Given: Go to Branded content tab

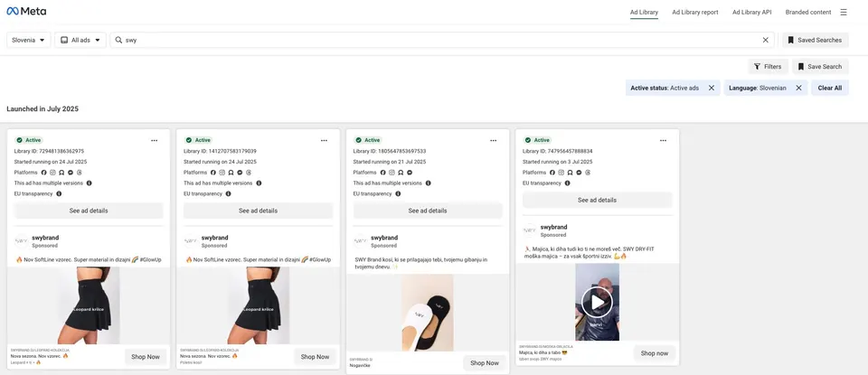Looking at the screenshot, I should (808, 12).
